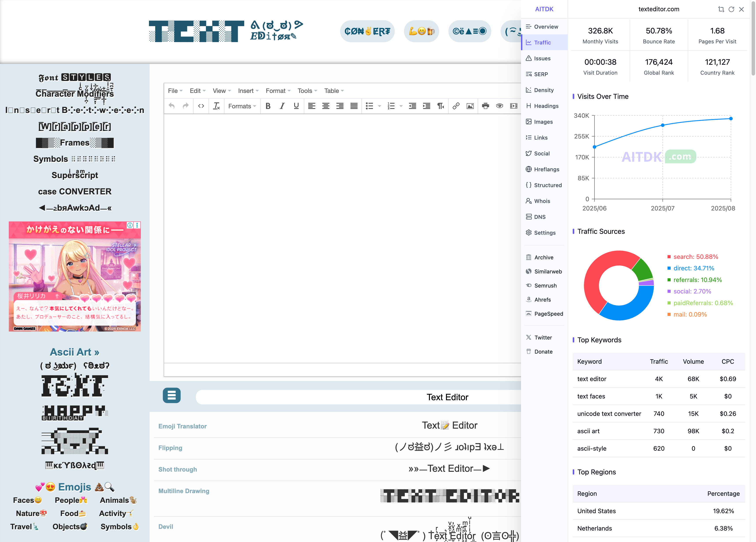Toggle Italic formatting
756x542 pixels.
(282, 106)
